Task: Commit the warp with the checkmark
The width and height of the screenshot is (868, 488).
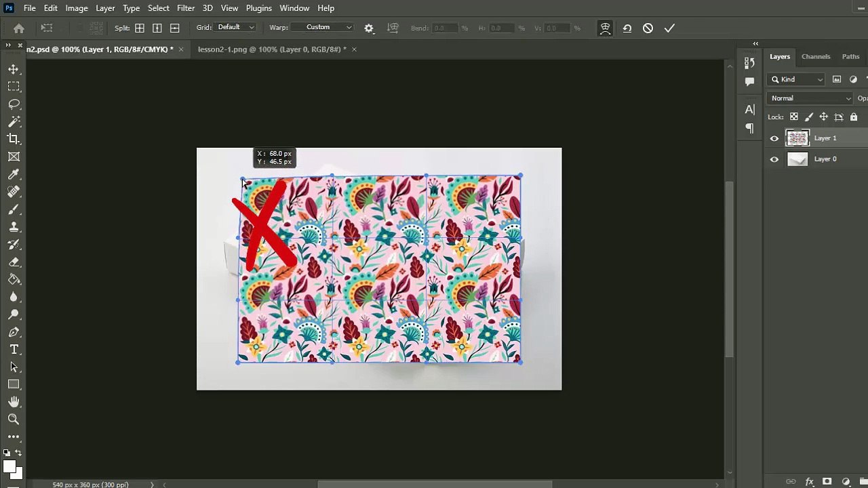Action: coord(669,28)
